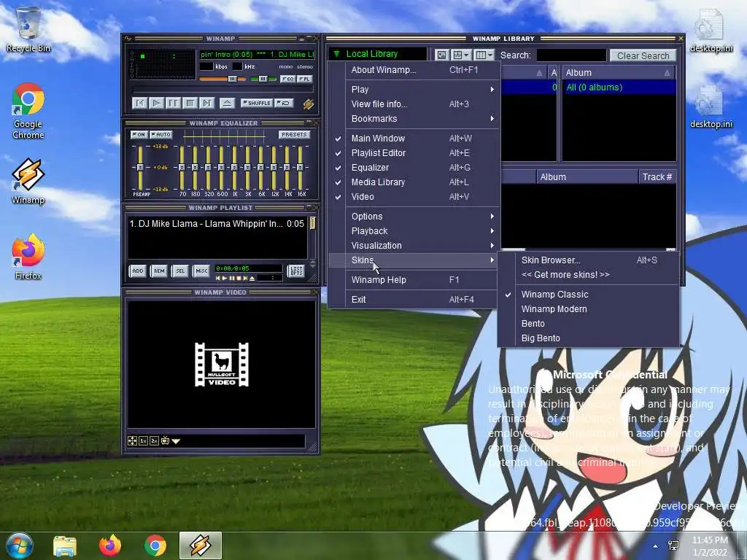Toggle the EQ window button
Viewport: 747px width, 560px height.
coord(287,79)
